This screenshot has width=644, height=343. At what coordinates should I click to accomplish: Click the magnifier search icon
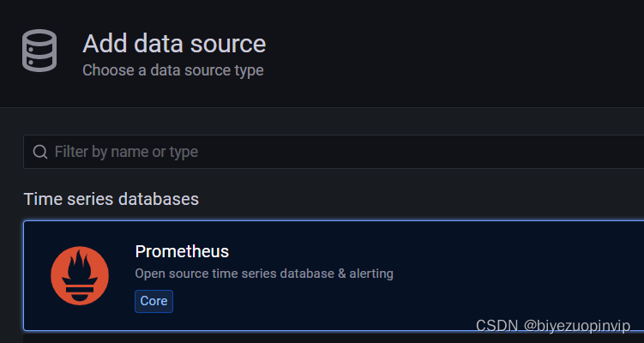click(39, 152)
